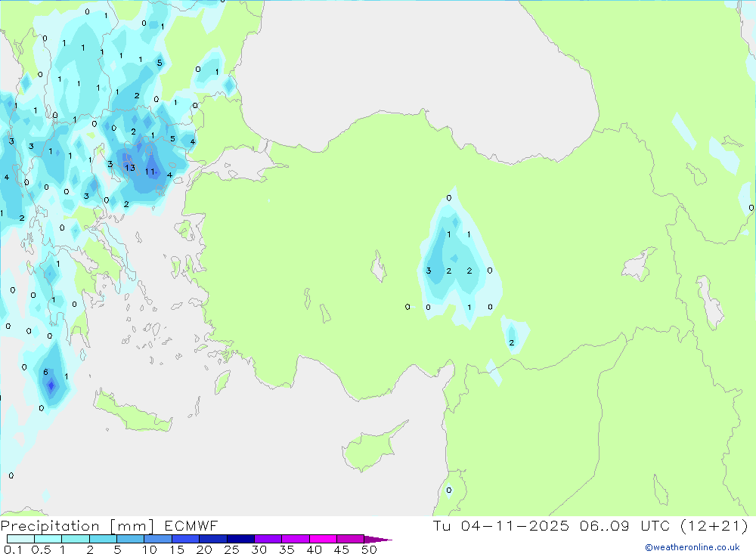Click the magenta legend swatch between 40 and 45
Screen dimensions: 756x554
coord(323,539)
